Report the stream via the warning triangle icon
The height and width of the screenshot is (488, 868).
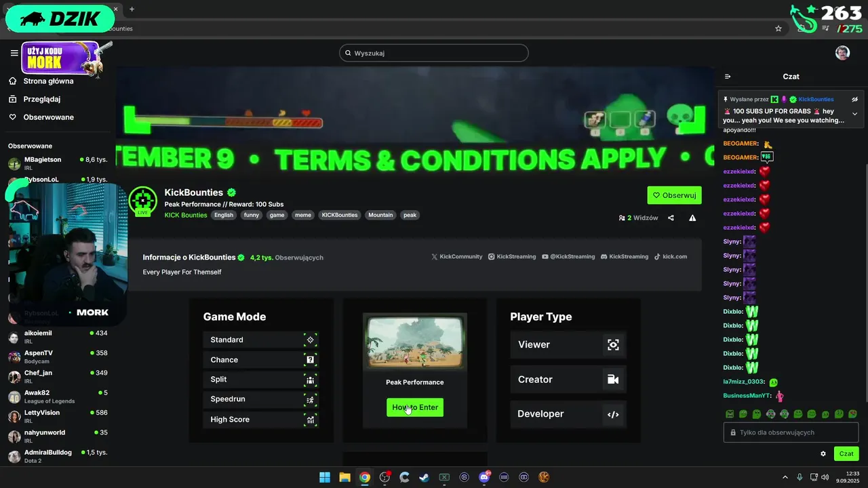[692, 218]
